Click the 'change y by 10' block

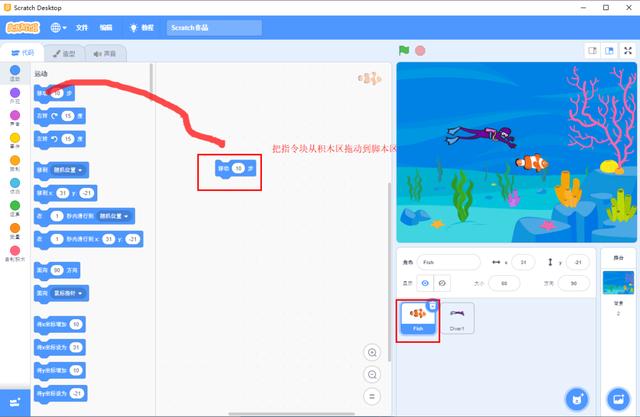click(60, 370)
